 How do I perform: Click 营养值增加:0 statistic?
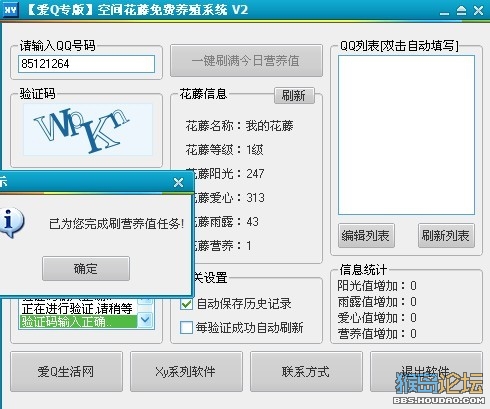coord(377,333)
